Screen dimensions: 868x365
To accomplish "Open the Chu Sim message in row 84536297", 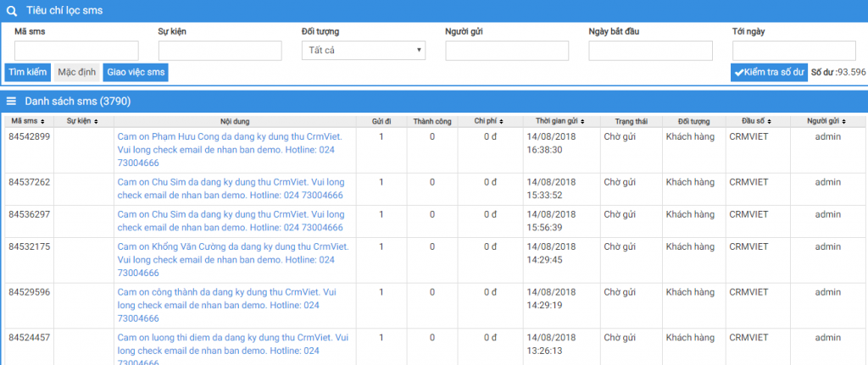I will [231, 221].
